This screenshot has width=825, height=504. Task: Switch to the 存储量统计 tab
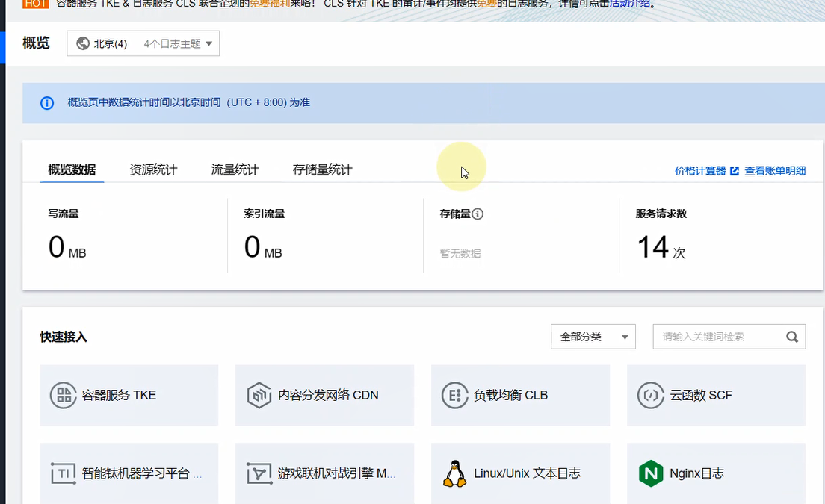323,169
